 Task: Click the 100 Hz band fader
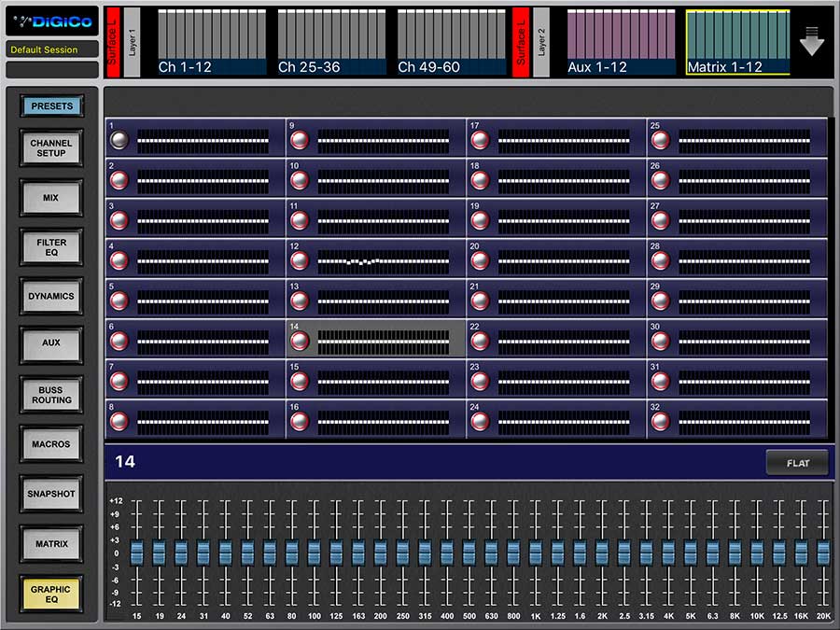314,553
